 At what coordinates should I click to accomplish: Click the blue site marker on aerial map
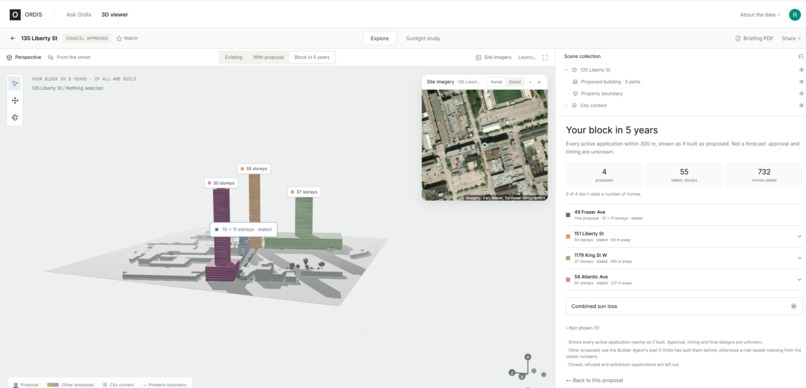pyautogui.click(x=484, y=145)
